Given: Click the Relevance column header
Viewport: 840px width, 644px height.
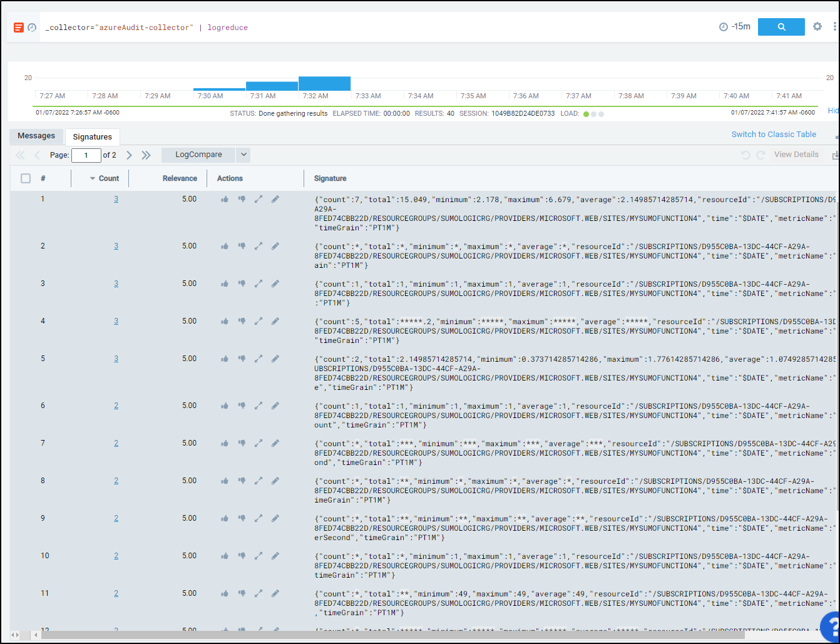Looking at the screenshot, I should 180,178.
